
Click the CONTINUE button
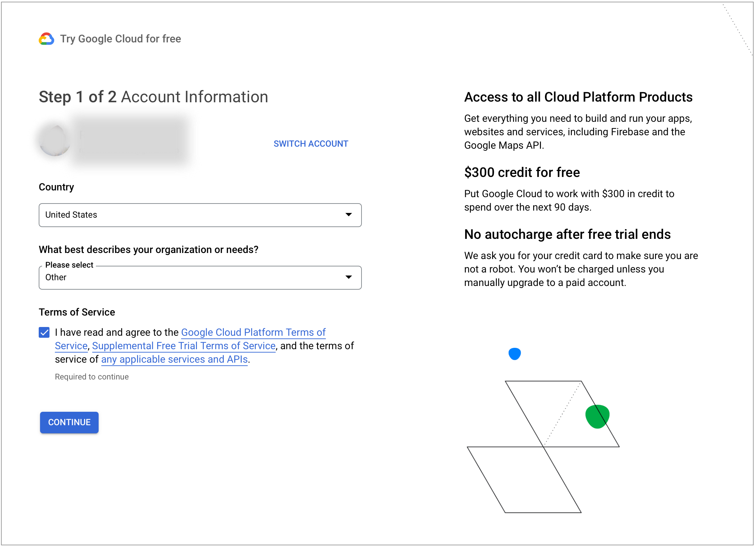coord(70,422)
